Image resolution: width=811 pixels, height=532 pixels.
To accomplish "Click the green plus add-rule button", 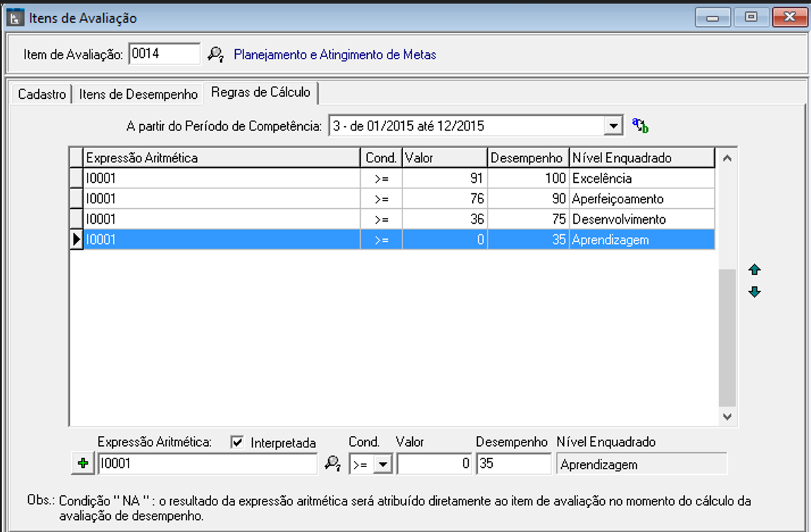I will (x=83, y=464).
